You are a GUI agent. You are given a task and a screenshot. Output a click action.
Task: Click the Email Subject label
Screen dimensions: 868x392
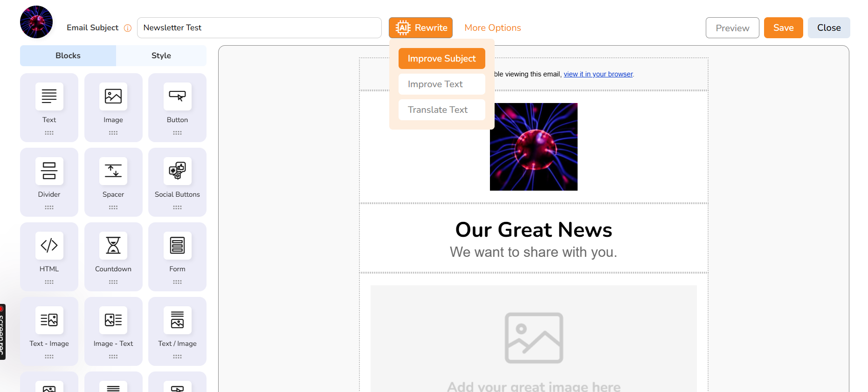pyautogui.click(x=92, y=28)
